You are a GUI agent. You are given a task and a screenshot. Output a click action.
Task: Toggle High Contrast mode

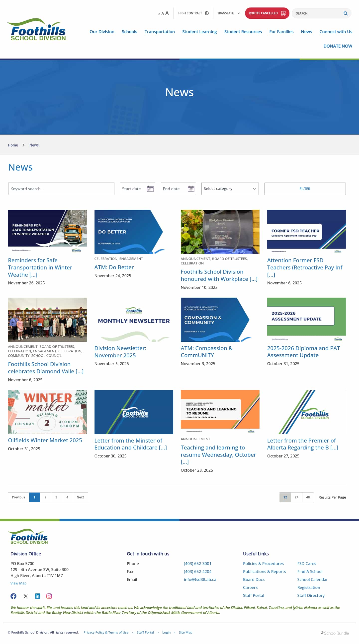[193, 13]
